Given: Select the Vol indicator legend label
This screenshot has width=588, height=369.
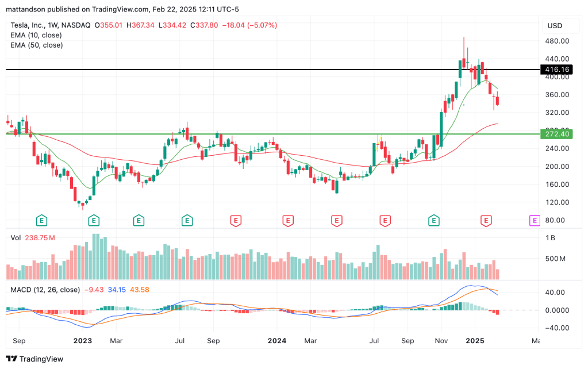Looking at the screenshot, I should click(x=16, y=237).
